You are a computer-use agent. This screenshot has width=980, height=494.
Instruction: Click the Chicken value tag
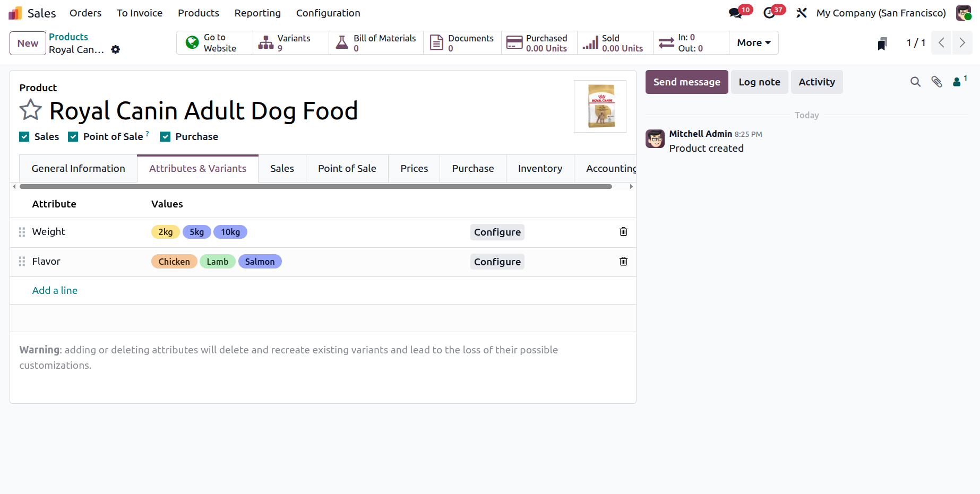[x=174, y=262]
